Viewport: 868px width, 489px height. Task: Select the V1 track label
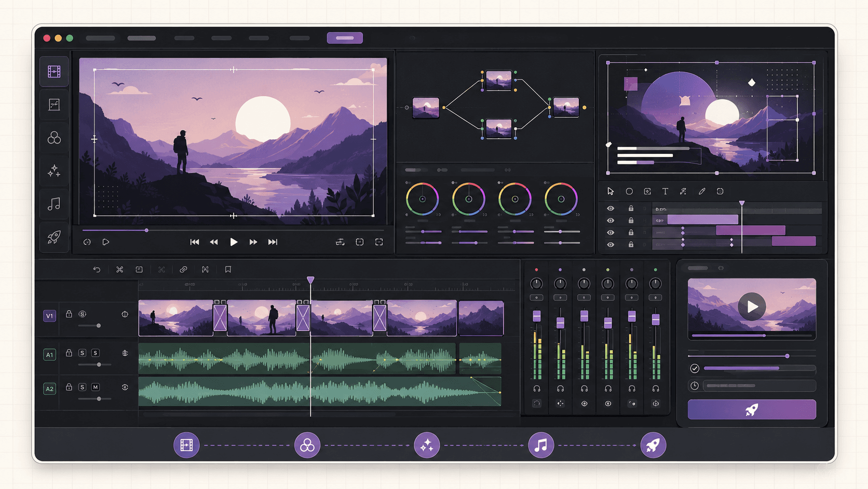point(49,315)
